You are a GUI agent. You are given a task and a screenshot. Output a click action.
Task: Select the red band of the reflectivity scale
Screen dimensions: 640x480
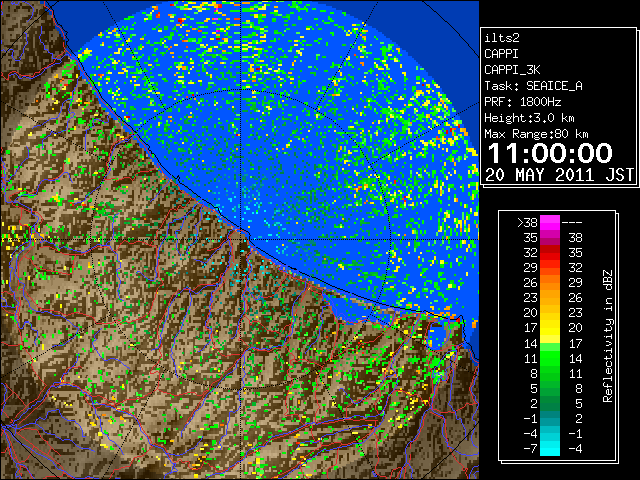click(x=550, y=253)
